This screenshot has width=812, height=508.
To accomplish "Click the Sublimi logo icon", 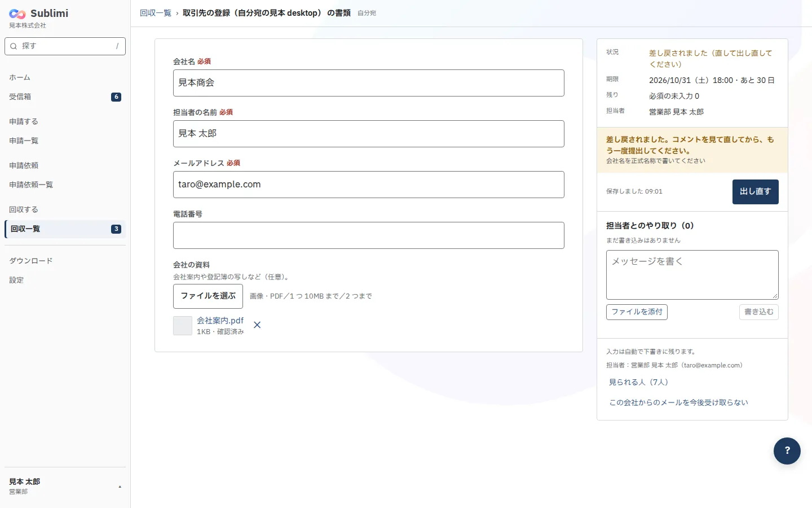I will 17,14.
